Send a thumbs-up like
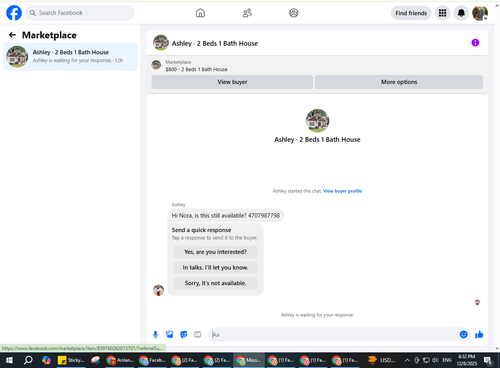Image resolution: width=500 pixels, height=368 pixels. [x=479, y=334]
